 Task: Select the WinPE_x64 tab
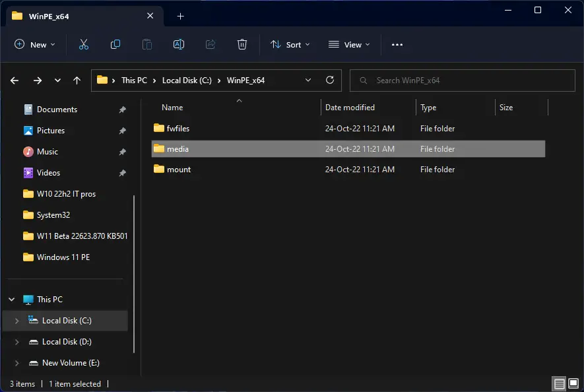coord(84,16)
